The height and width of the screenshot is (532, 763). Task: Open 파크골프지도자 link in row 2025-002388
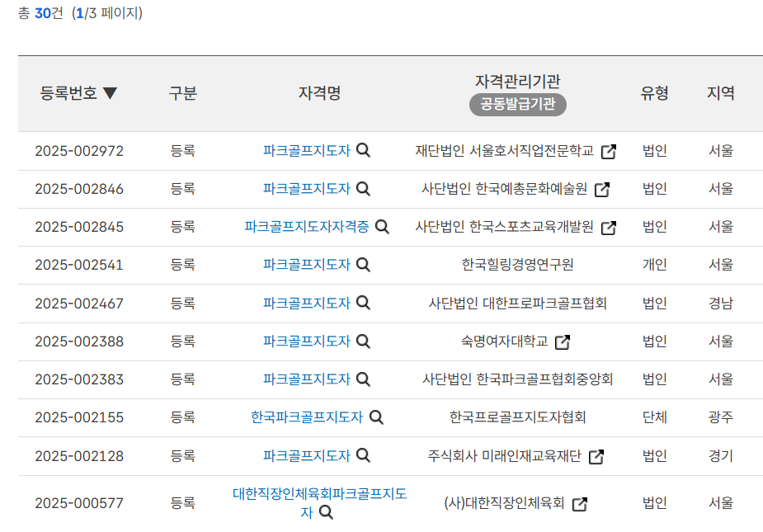[307, 341]
